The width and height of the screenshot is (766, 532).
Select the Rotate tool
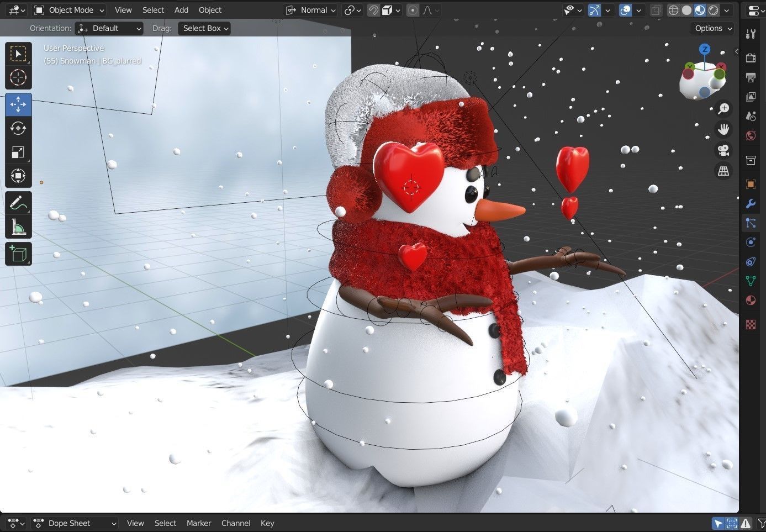(18, 128)
